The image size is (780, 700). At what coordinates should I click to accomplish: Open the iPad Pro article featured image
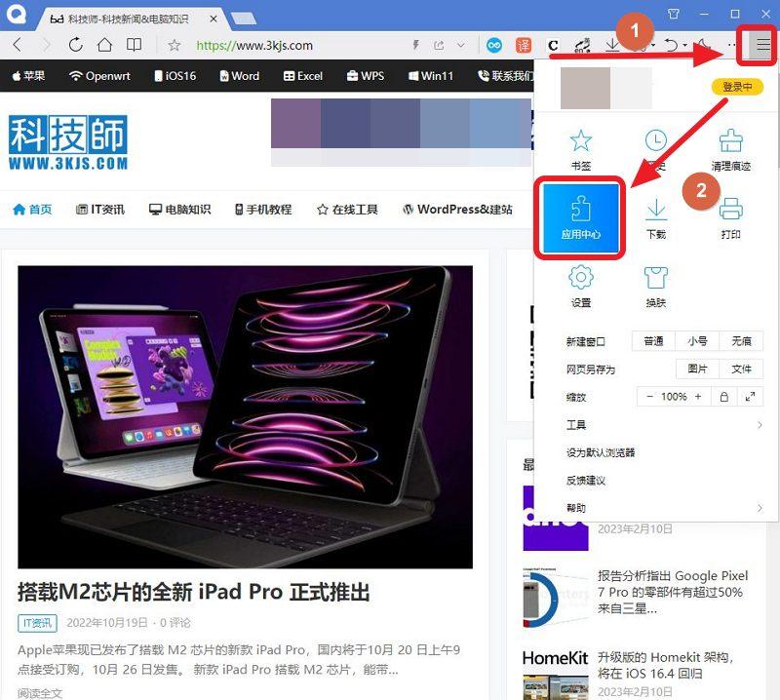tap(246, 417)
